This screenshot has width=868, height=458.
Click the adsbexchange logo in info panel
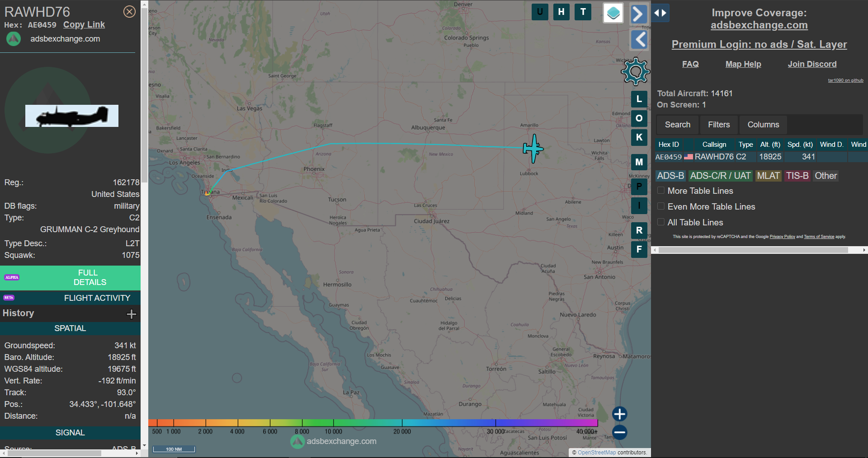14,39
